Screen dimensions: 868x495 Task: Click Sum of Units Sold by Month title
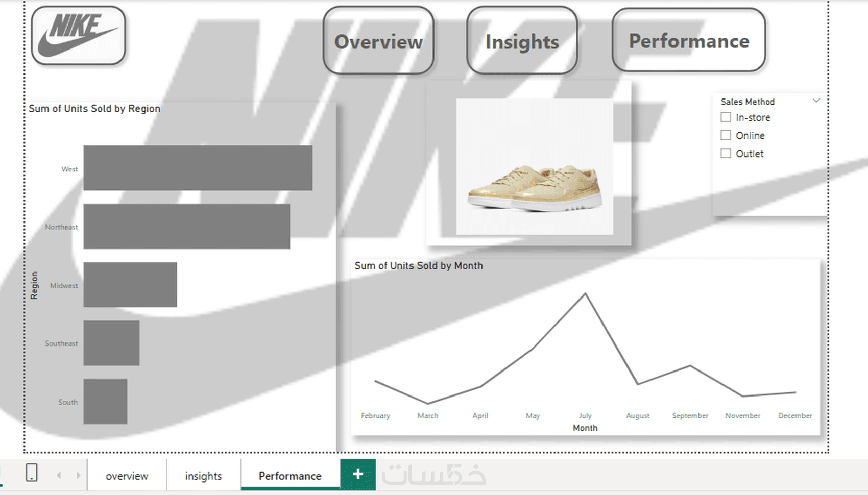point(419,266)
